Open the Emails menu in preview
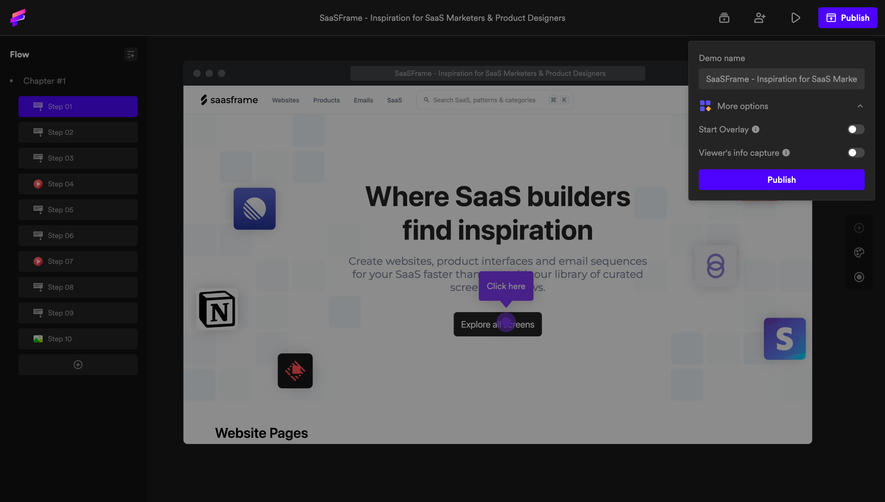This screenshot has height=502, width=885. 363,100
